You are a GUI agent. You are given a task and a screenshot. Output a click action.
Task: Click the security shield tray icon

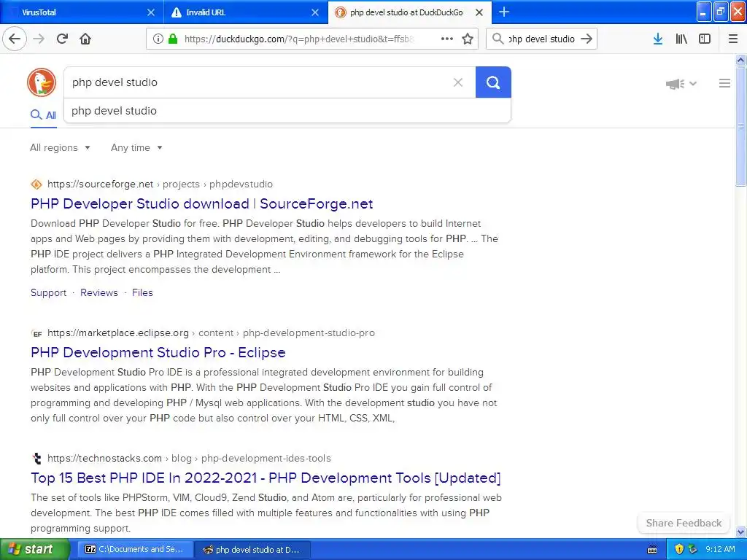(679, 550)
